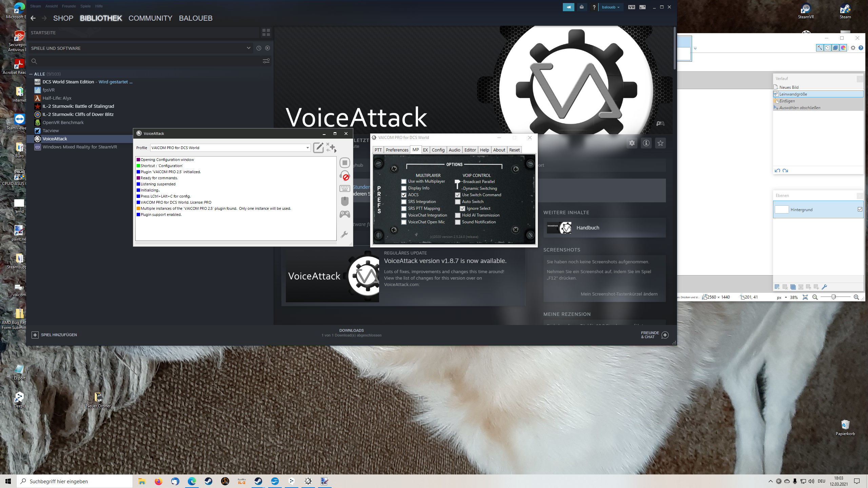Open the px units dropdown in Paint.NET
This screenshot has width=868, height=488.
click(782, 298)
